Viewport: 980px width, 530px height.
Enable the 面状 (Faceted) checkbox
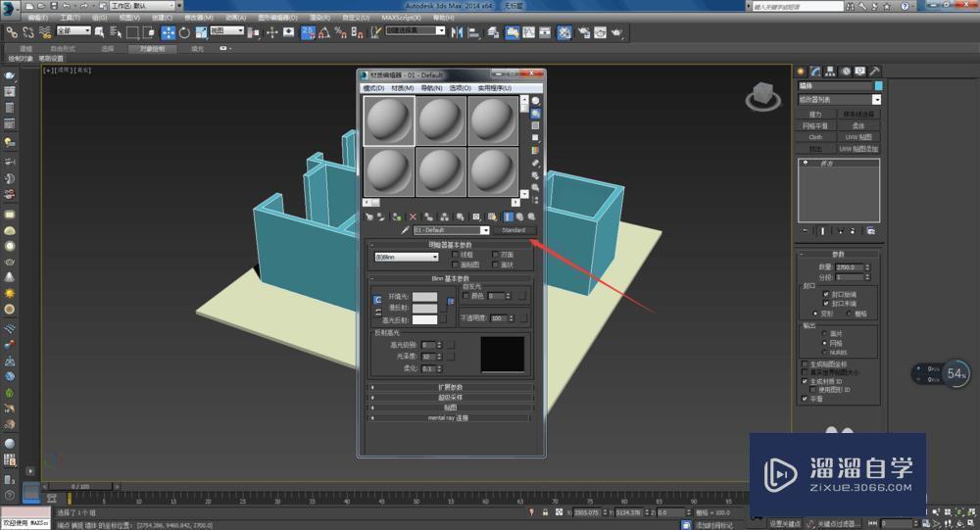pyautogui.click(x=495, y=265)
